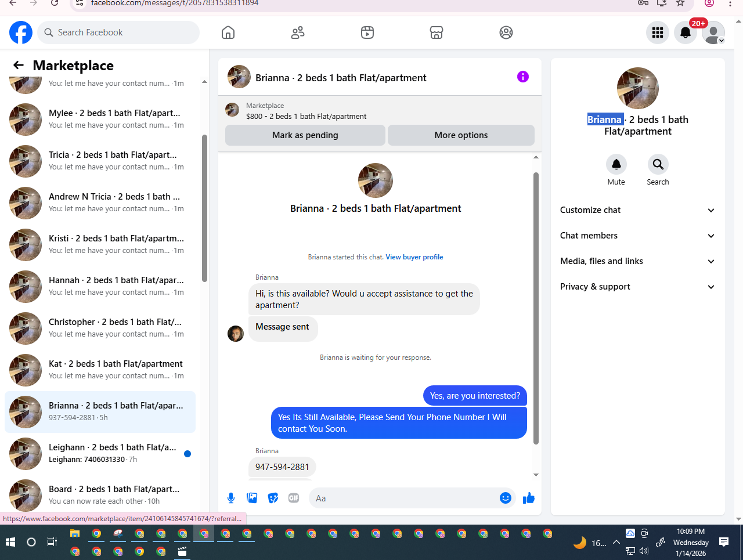Click More options button
Image resolution: width=743 pixels, height=560 pixels.
point(461,135)
